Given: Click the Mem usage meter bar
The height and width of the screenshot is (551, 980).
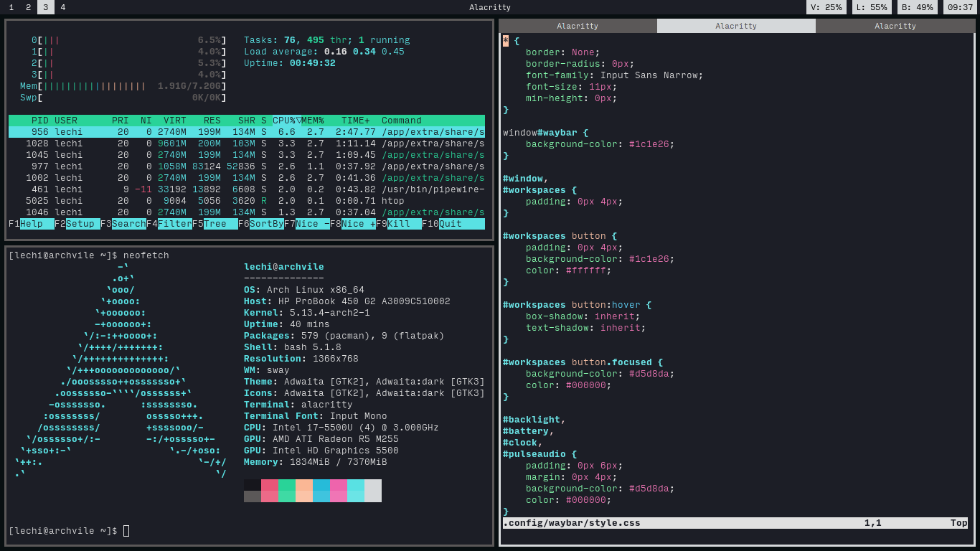Looking at the screenshot, I should coord(123,86).
